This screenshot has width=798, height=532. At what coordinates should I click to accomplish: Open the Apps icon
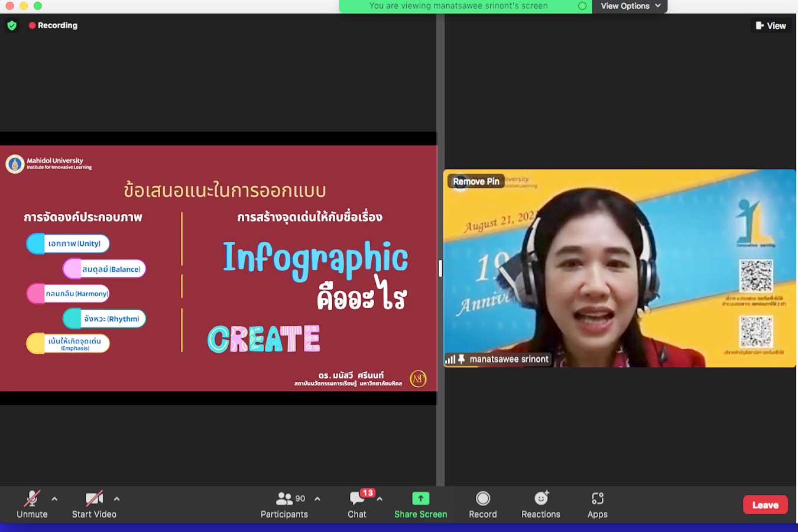pos(597,498)
